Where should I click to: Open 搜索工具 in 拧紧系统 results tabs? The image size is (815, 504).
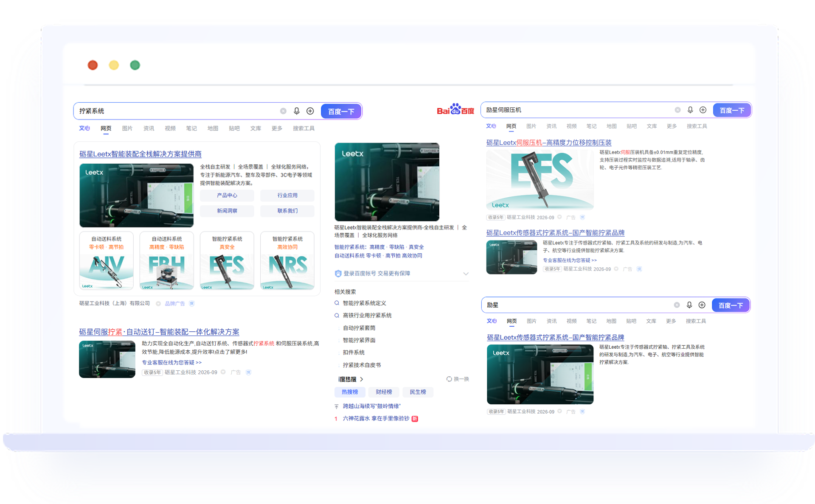point(304,129)
